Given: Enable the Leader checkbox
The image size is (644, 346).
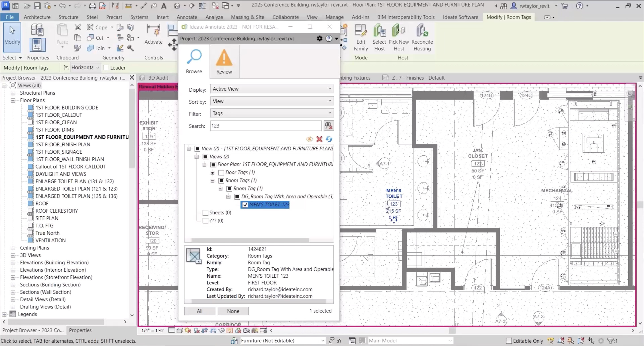Looking at the screenshot, I should [x=106, y=68].
